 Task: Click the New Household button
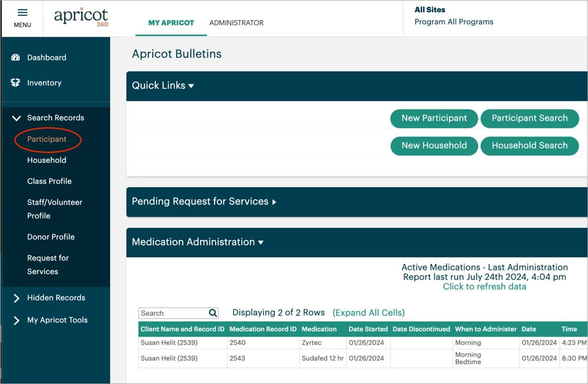pos(434,146)
